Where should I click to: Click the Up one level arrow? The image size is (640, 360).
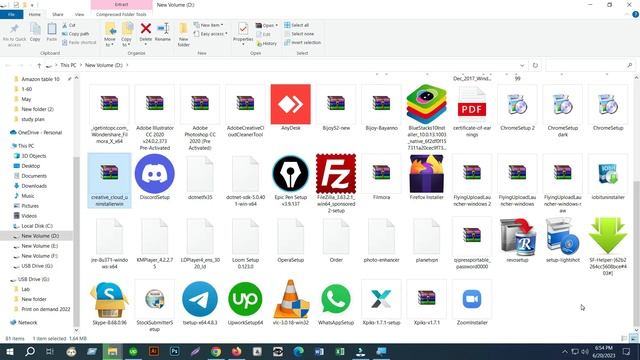tap(39, 65)
